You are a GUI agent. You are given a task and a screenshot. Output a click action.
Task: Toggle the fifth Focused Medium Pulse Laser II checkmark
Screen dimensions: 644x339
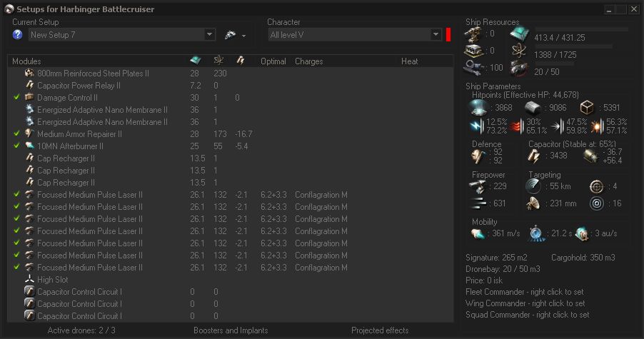[x=16, y=243]
